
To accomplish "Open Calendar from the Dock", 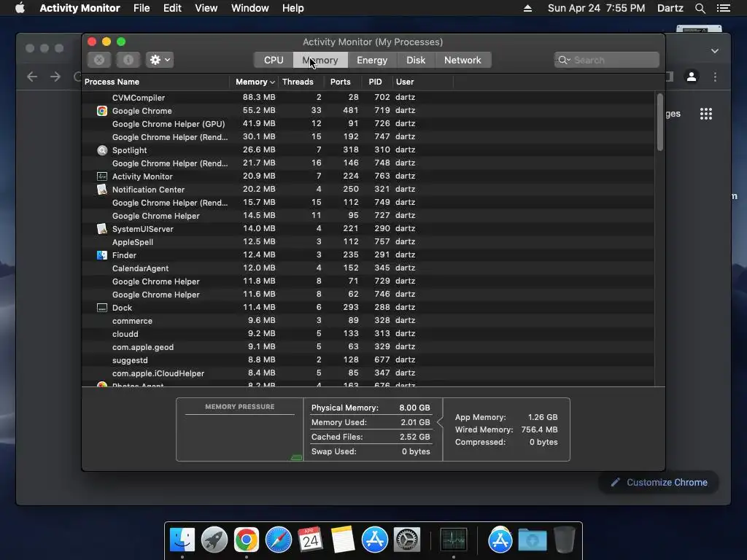I will coord(310,540).
